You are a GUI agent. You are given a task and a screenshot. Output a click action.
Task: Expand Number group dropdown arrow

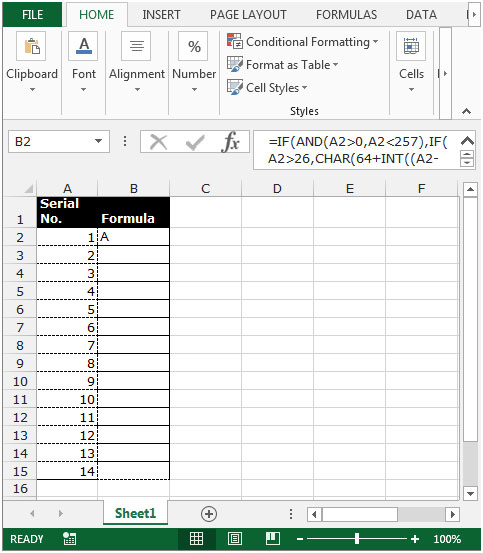coord(194,90)
